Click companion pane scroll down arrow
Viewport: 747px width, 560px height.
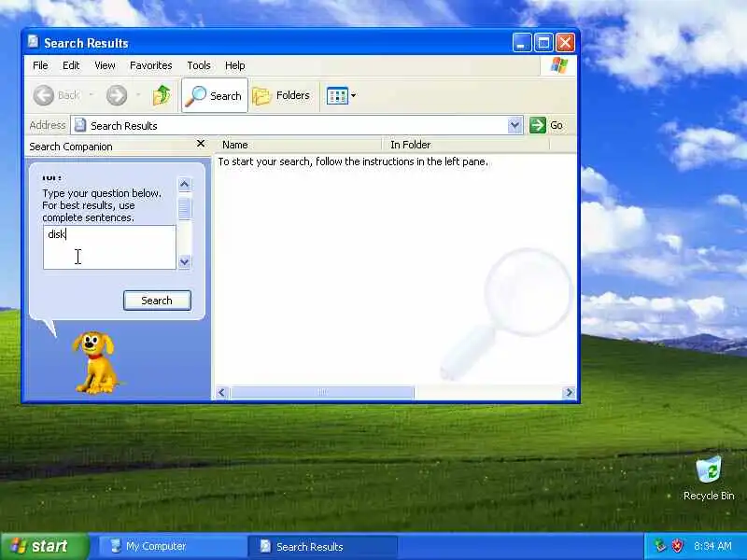184,261
